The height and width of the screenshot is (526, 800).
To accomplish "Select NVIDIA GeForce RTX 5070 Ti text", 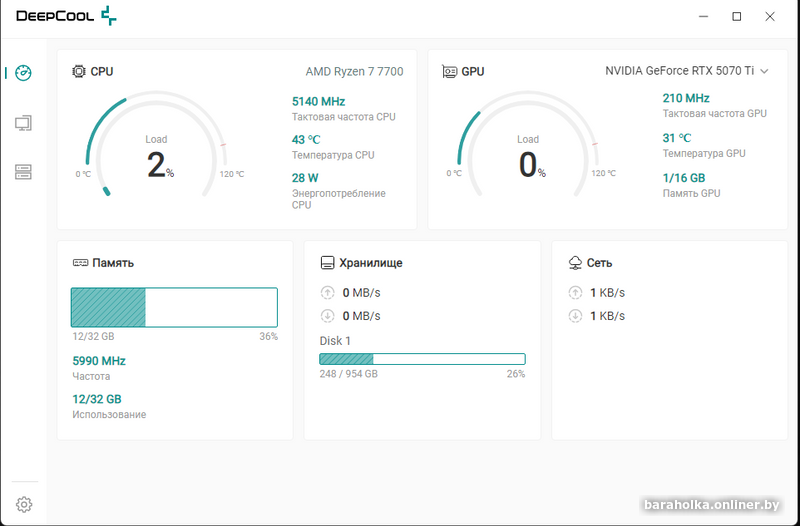I will [680, 71].
